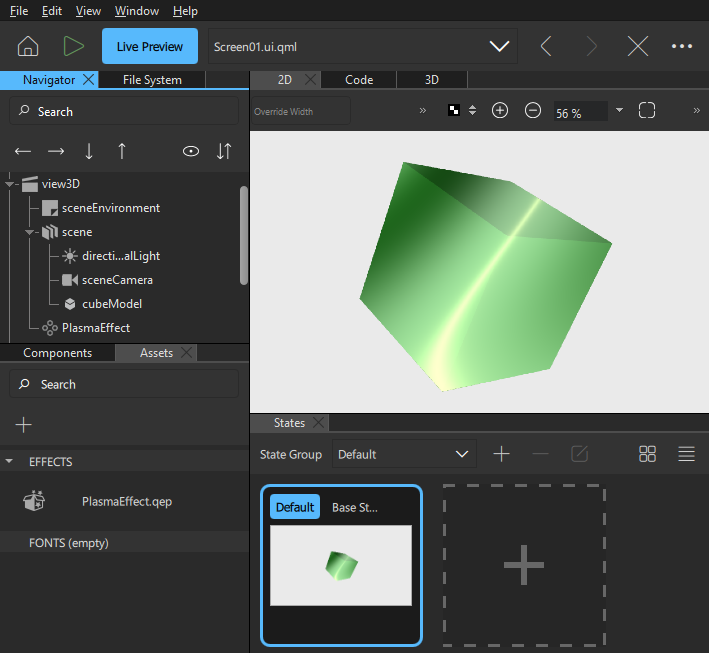Open the Screen01.ui.qml file dropdown
The image size is (709, 653).
tap(498, 47)
